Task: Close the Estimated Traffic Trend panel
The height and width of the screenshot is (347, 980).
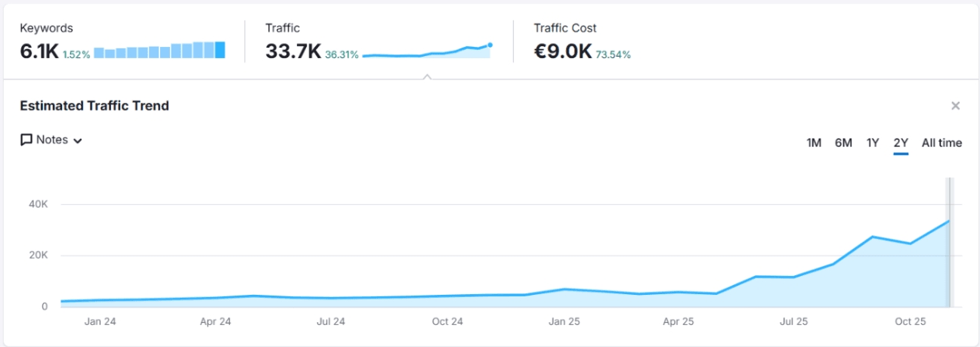Action: pos(955,106)
